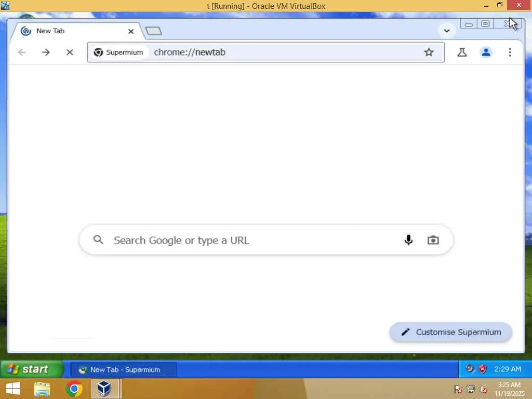Click the Customise Supermium button
Screen dimensions: 532x399
450,332
